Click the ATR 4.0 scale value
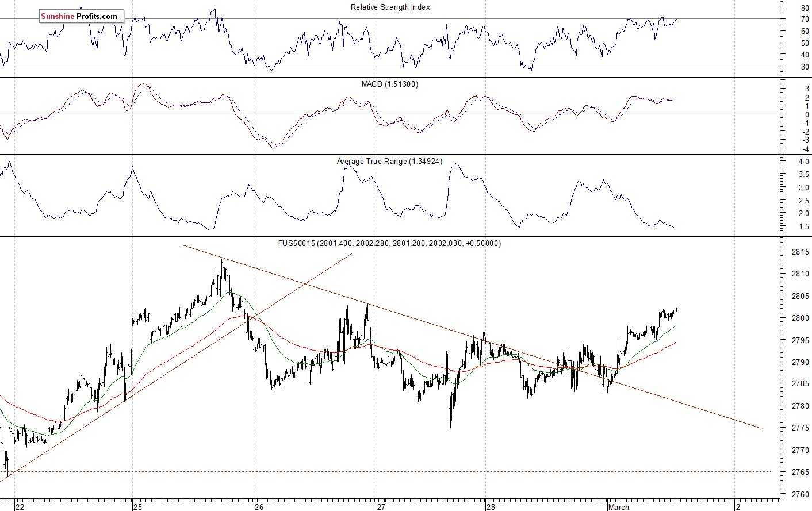Screen dimensions: 812x511 coord(803,162)
